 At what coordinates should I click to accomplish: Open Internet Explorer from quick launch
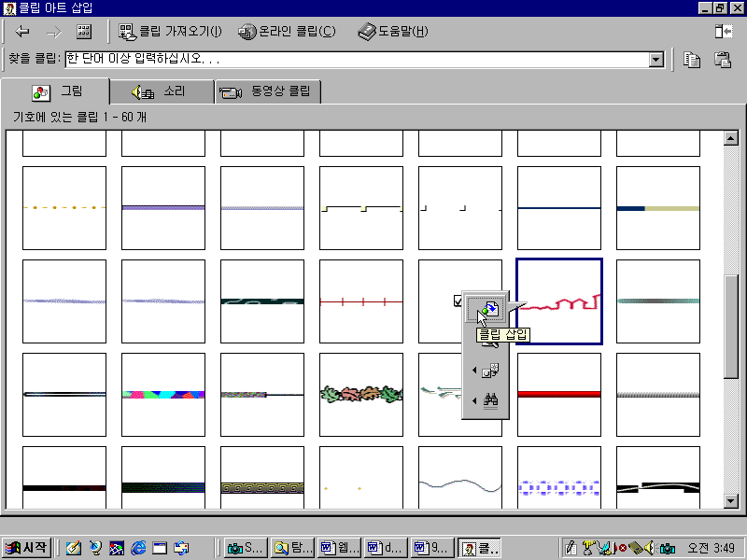pos(139,548)
